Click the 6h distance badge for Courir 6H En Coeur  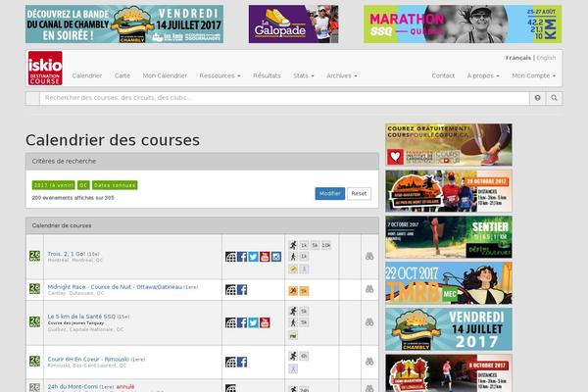point(304,356)
